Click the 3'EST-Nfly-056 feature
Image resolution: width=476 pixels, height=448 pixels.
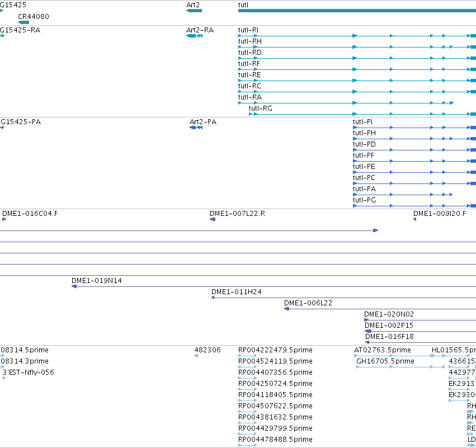[4, 378]
